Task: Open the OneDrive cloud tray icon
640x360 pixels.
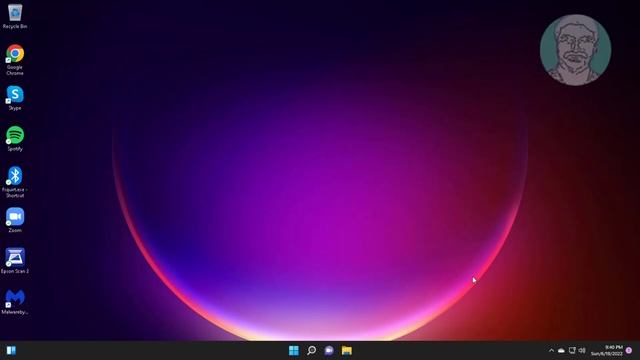Action: 562,351
